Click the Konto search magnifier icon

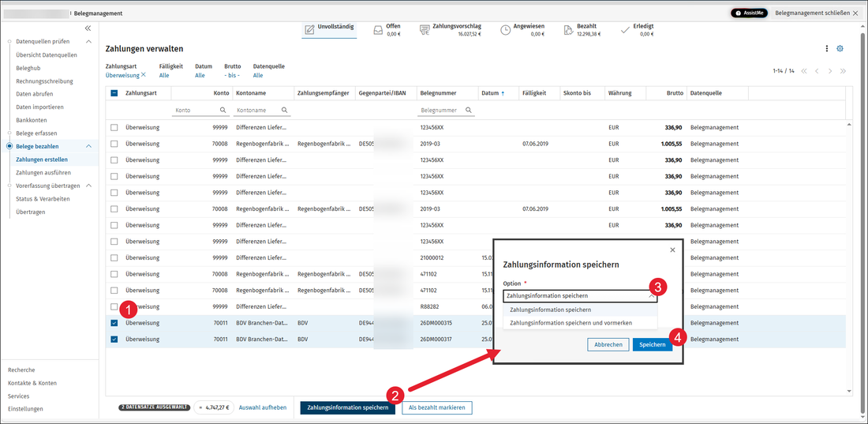223,111
